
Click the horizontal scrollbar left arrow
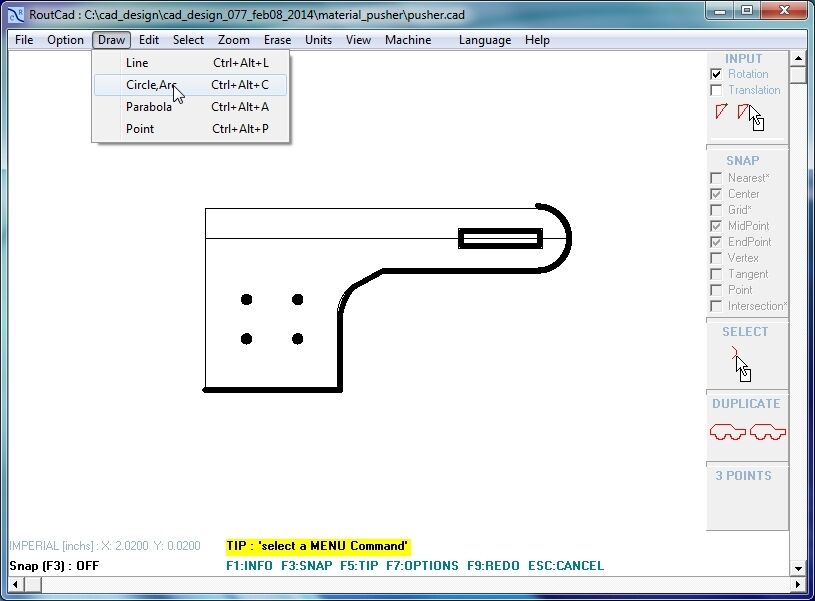(16, 585)
